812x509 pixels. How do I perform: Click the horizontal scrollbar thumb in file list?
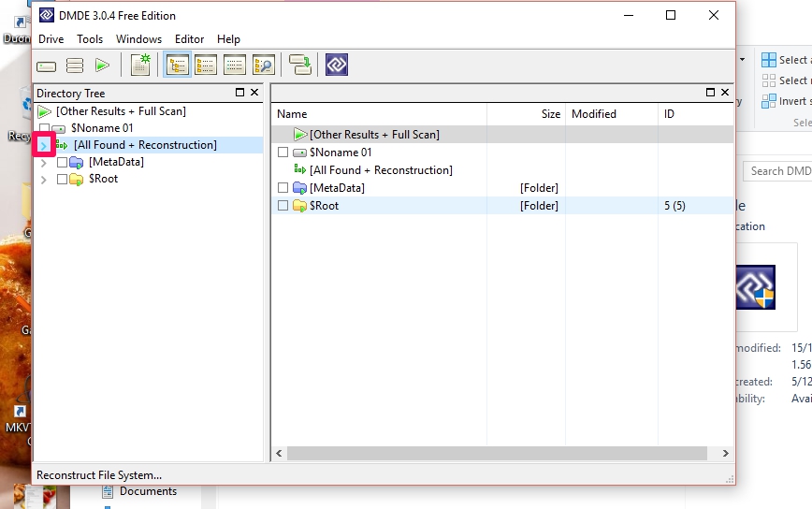click(497, 453)
